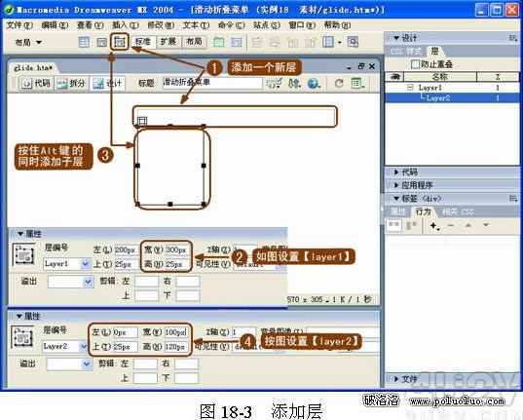This screenshot has height=420, width=523.
Task: Open the Layer1 层编号 dropdown
Action: (85, 264)
